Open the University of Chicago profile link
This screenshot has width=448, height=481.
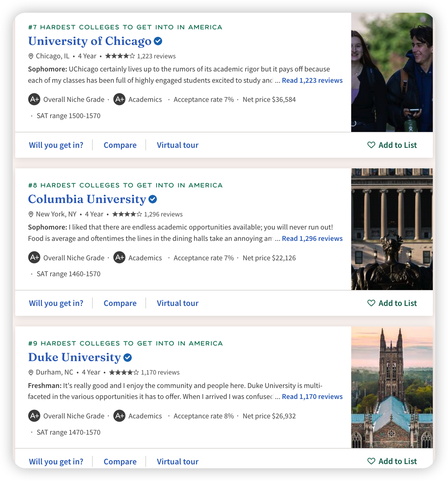90,41
